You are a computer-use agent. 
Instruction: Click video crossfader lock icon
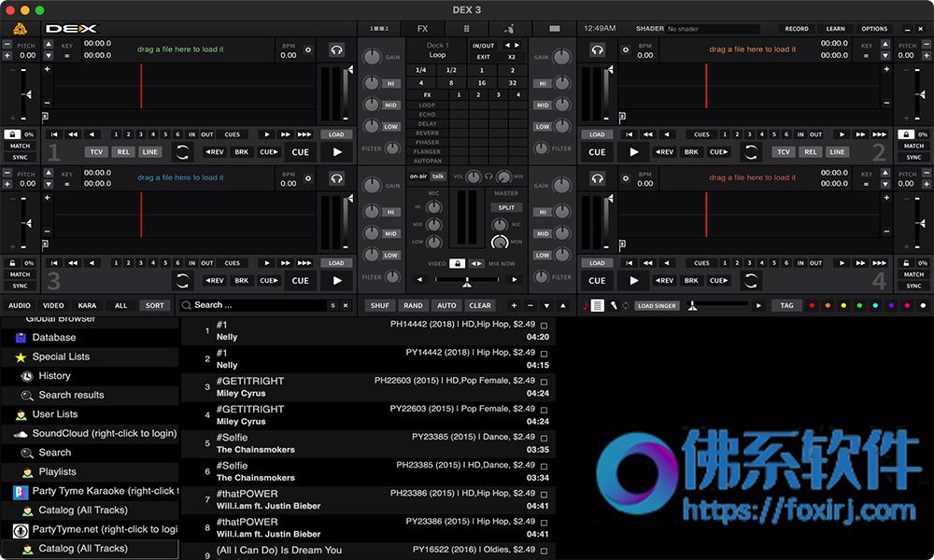tap(457, 263)
